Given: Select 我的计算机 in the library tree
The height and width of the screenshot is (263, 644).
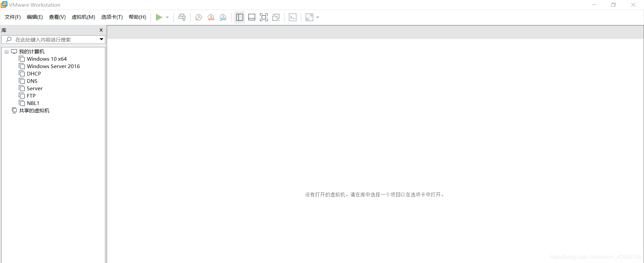Looking at the screenshot, I should tap(32, 52).
